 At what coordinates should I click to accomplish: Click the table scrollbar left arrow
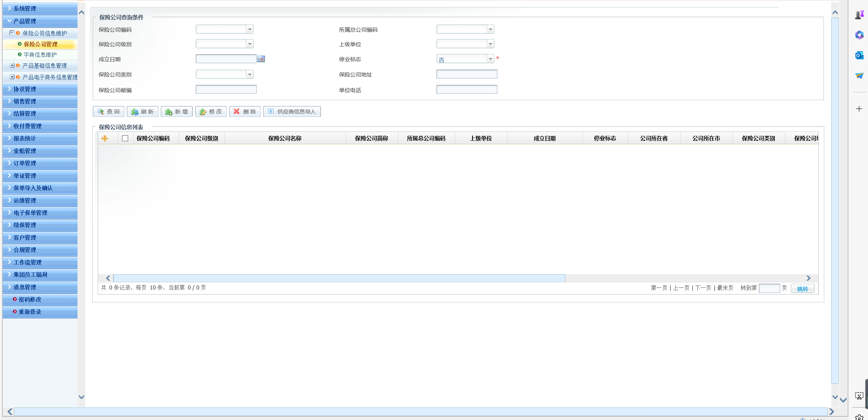click(x=108, y=278)
